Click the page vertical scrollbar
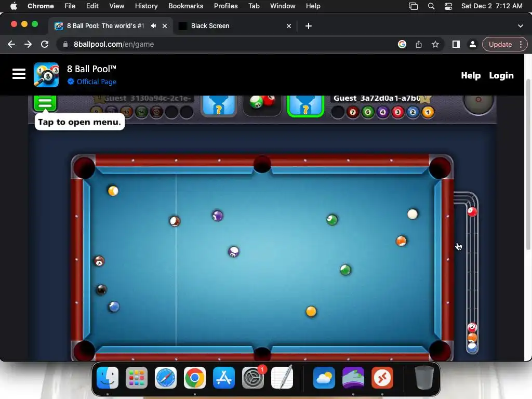The image size is (532, 399). point(528,165)
